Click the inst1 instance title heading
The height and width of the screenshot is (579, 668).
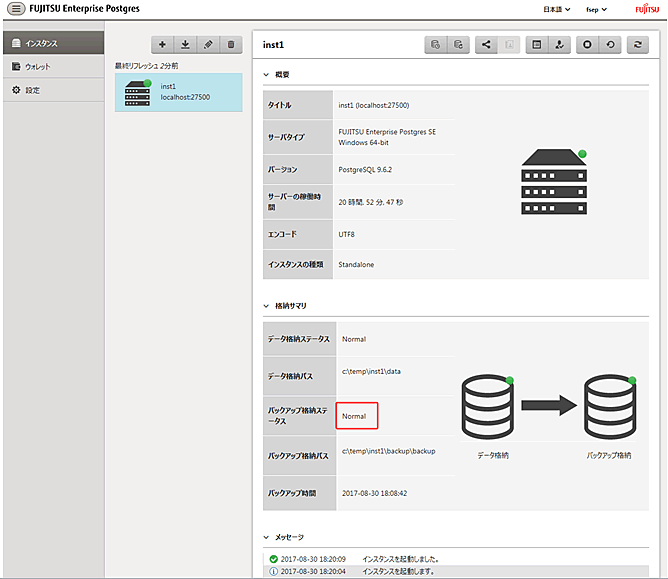pos(273,45)
